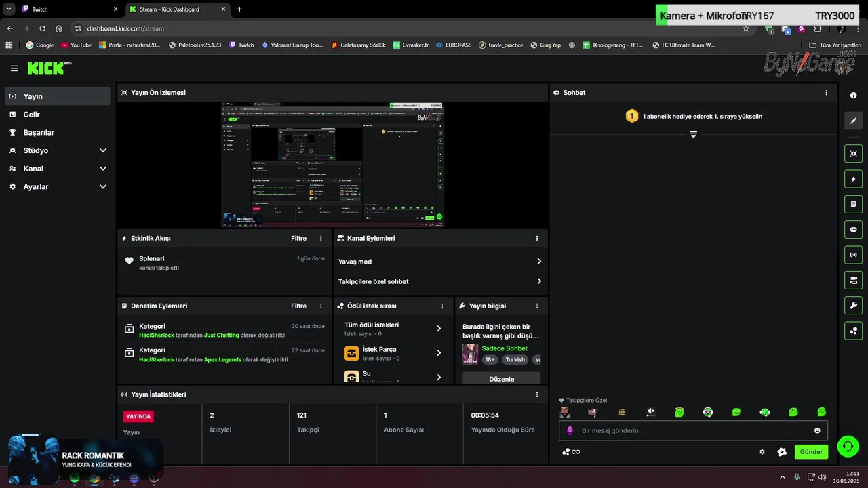Open Ödül istek sırası three-dot menu

(443, 306)
